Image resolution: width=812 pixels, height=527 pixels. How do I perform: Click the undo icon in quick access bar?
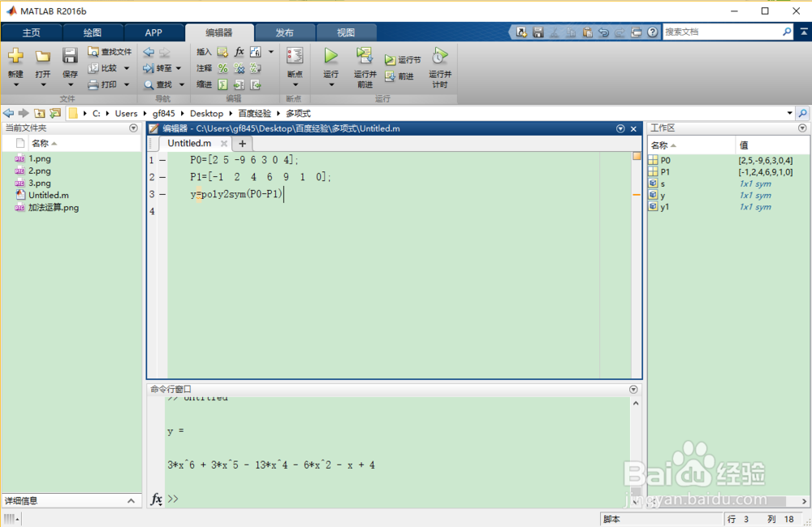(603, 32)
